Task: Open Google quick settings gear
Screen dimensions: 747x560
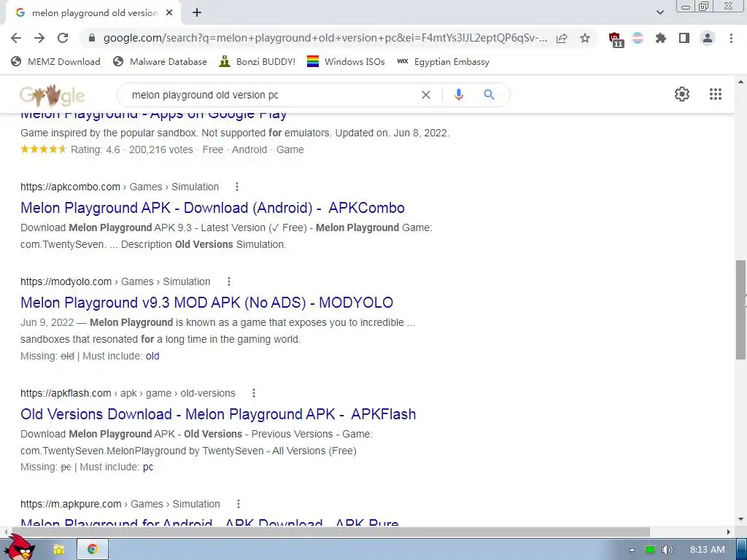Action: point(682,94)
